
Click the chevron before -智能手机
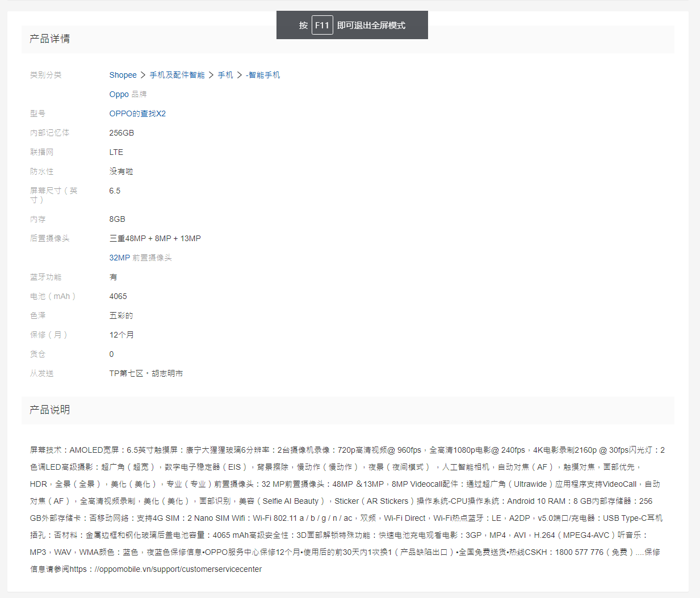pyautogui.click(x=240, y=75)
